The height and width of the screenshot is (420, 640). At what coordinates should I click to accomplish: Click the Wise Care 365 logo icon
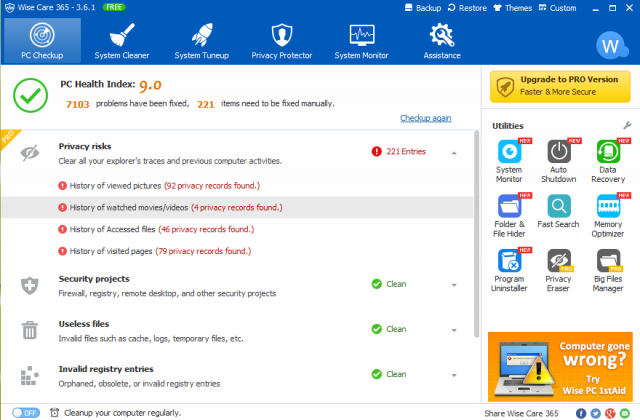(x=10, y=7)
